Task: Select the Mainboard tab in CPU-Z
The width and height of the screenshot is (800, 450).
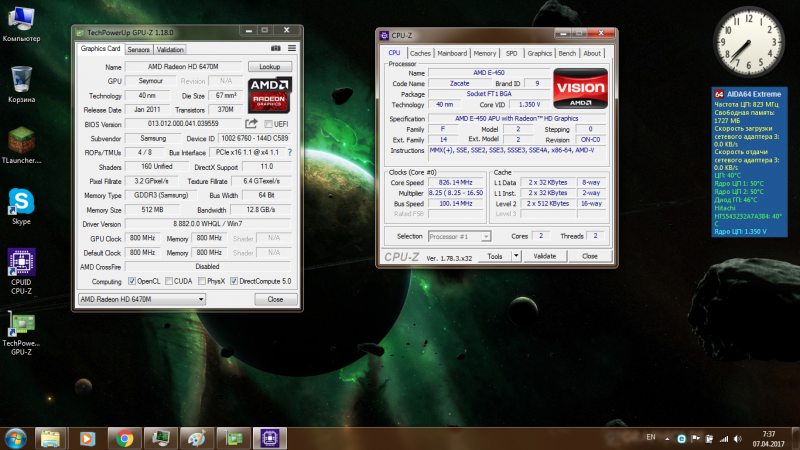Action: pos(452,53)
